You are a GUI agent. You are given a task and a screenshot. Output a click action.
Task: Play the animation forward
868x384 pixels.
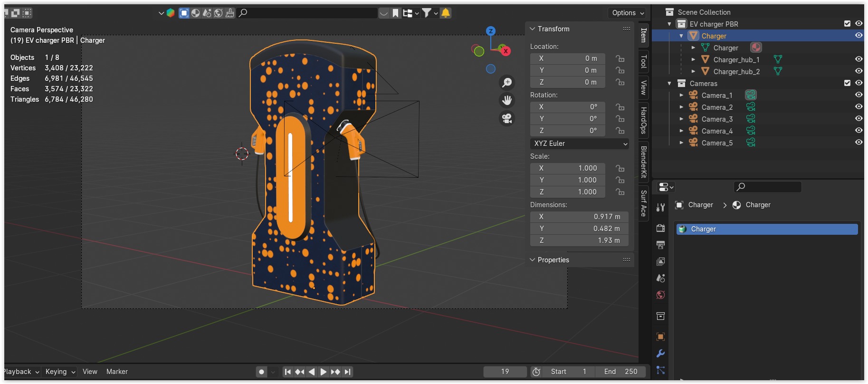tap(323, 372)
